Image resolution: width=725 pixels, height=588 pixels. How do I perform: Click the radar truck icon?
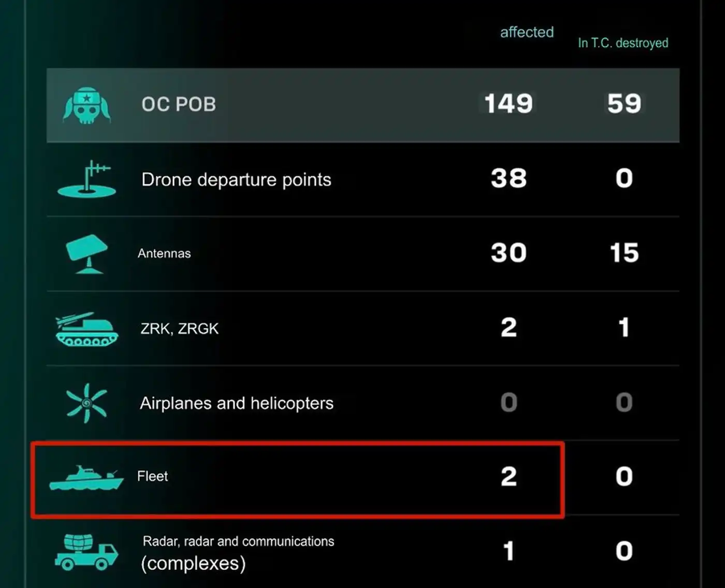(86, 552)
